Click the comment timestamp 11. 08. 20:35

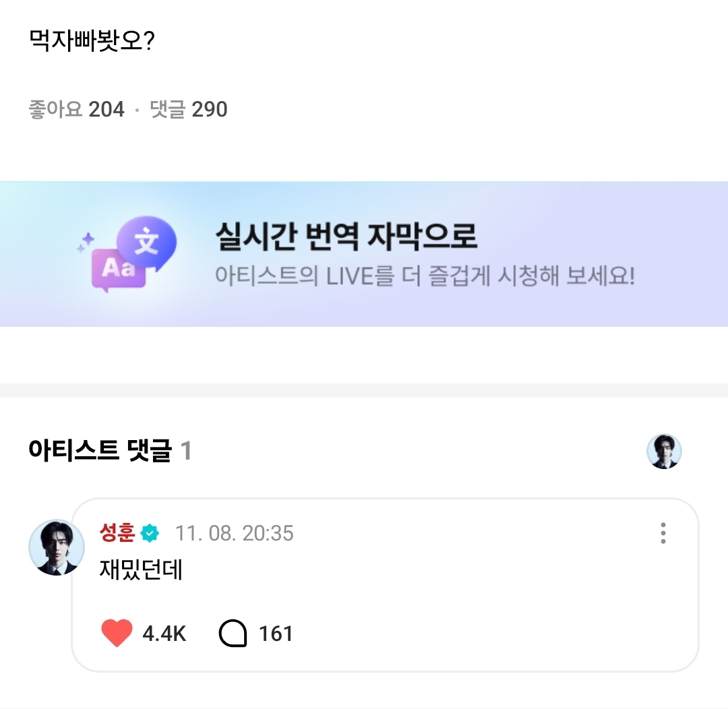(234, 534)
